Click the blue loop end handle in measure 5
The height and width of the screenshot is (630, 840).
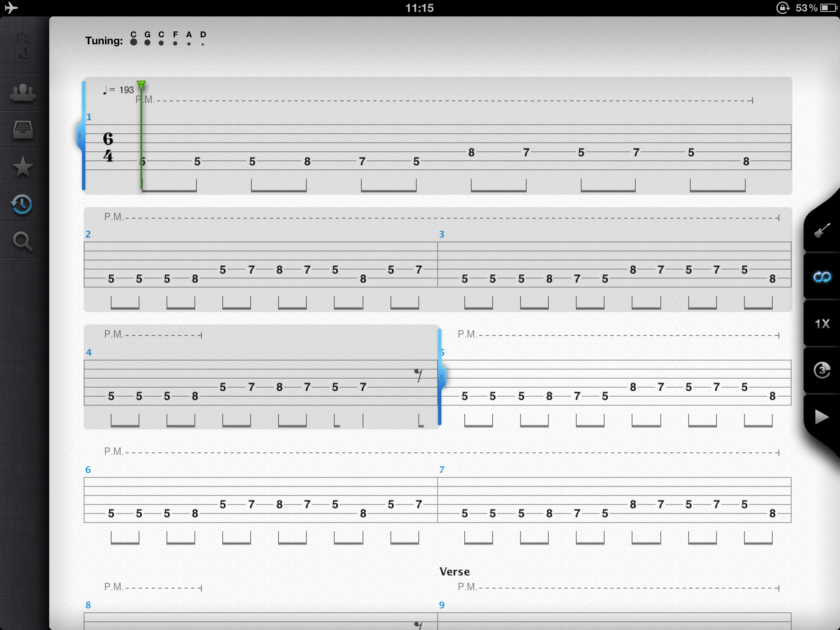(442, 377)
